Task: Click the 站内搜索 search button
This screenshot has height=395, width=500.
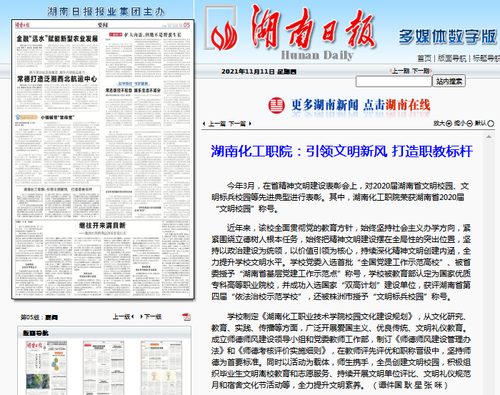Action: pyautogui.click(x=449, y=81)
